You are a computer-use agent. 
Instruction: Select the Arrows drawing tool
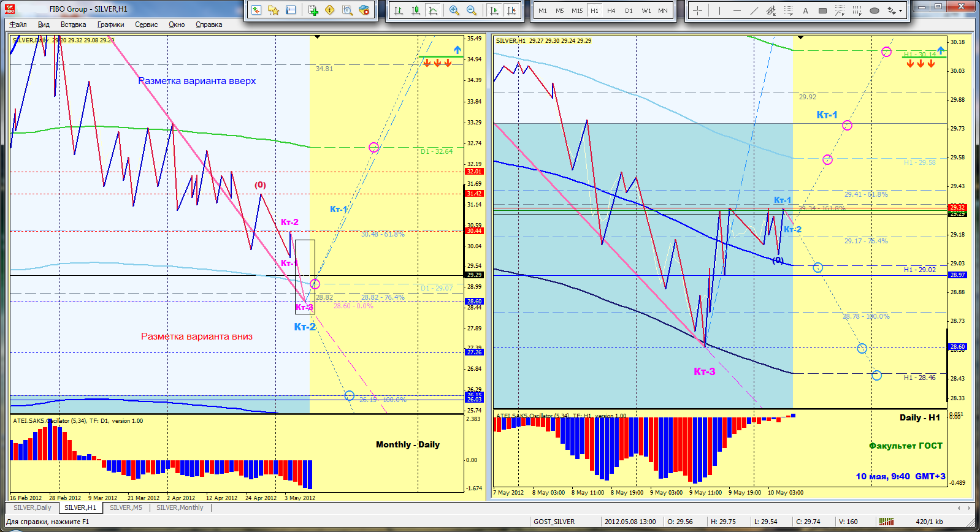891,10
